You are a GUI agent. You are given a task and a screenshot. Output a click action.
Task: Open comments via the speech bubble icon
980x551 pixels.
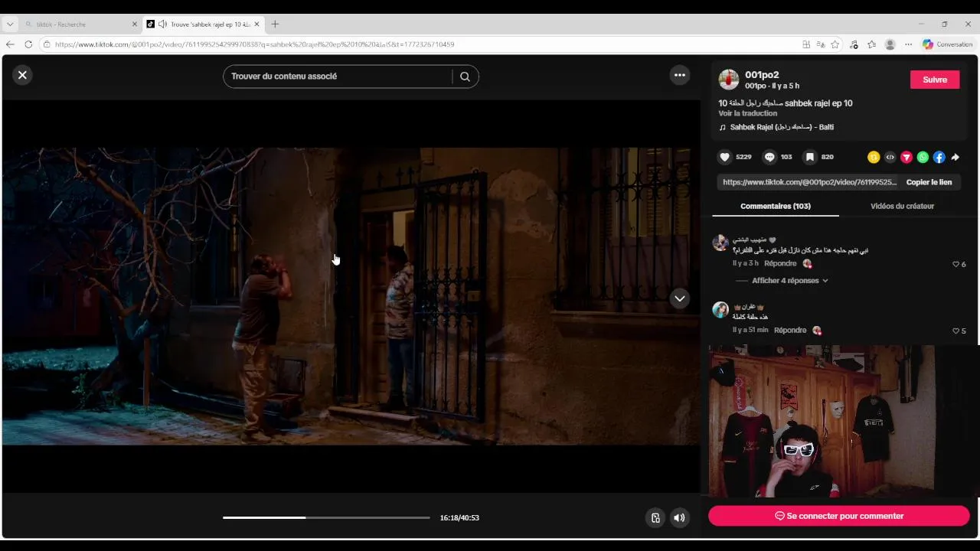pyautogui.click(x=769, y=157)
